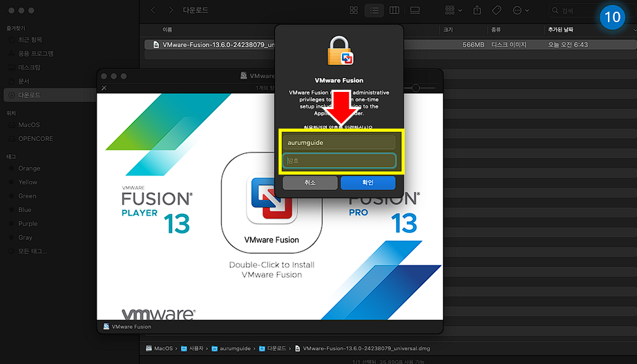Select the VMware-Fusion-13.6.0 dmg file row
The width and height of the screenshot is (637, 364).
(390, 45)
